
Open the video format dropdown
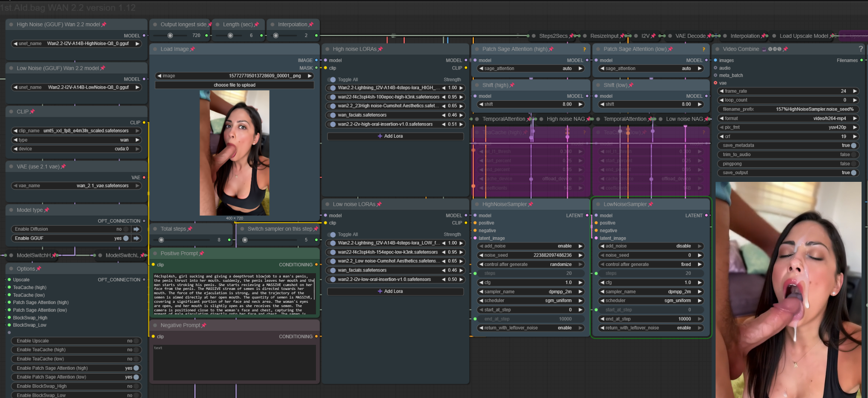point(788,118)
